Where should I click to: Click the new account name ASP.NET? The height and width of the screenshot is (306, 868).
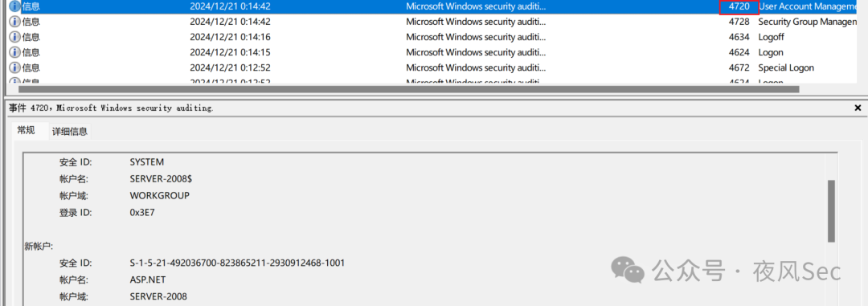pyautogui.click(x=148, y=279)
